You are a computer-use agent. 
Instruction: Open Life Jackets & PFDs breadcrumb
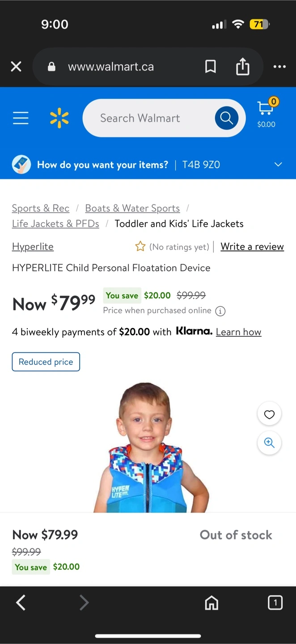(x=55, y=224)
